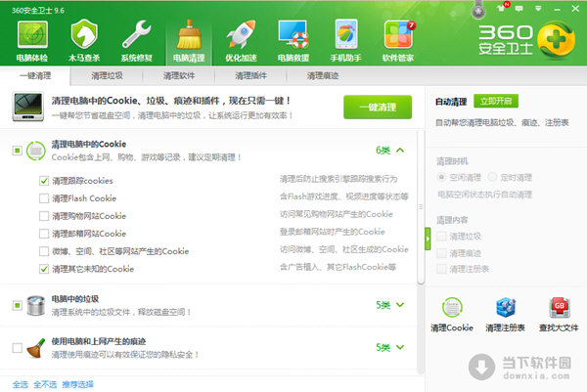
Task: Expand the 电脑中的垃圾 5类 section
Action: point(400,305)
